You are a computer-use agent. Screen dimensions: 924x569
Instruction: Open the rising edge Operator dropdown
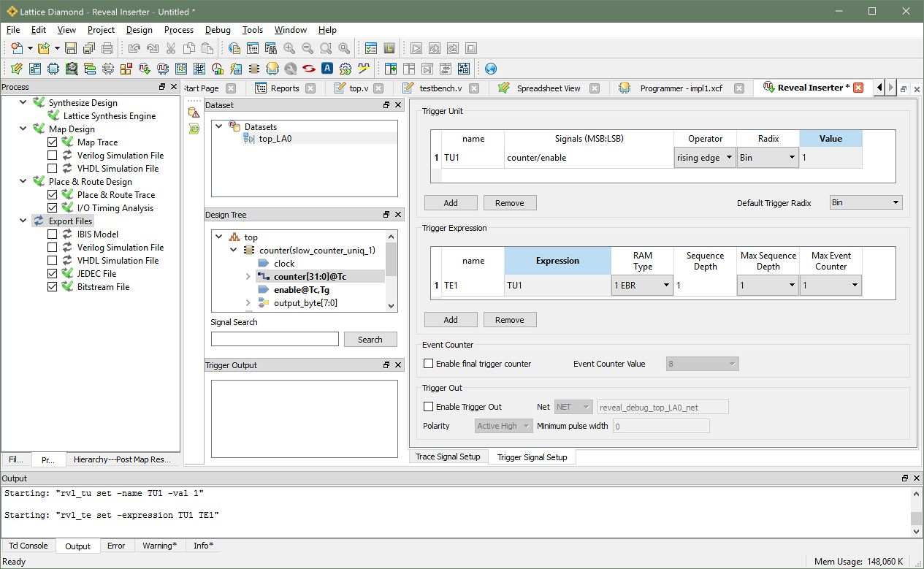click(x=705, y=158)
